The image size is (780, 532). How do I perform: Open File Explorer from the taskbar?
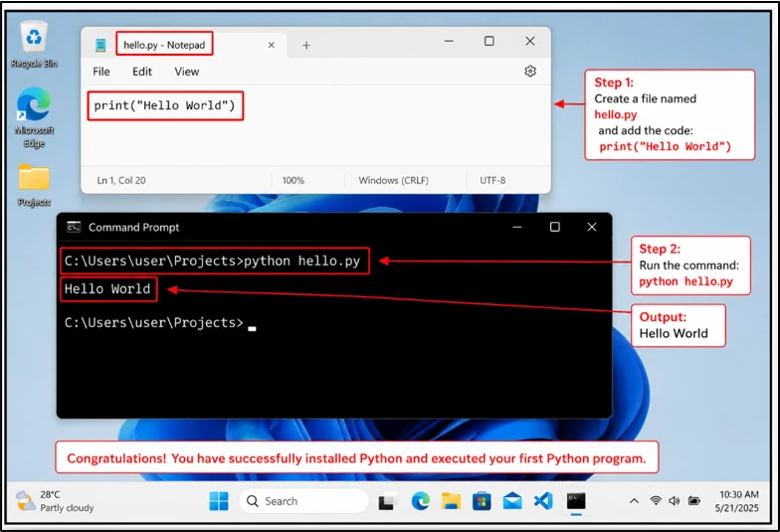click(452, 501)
